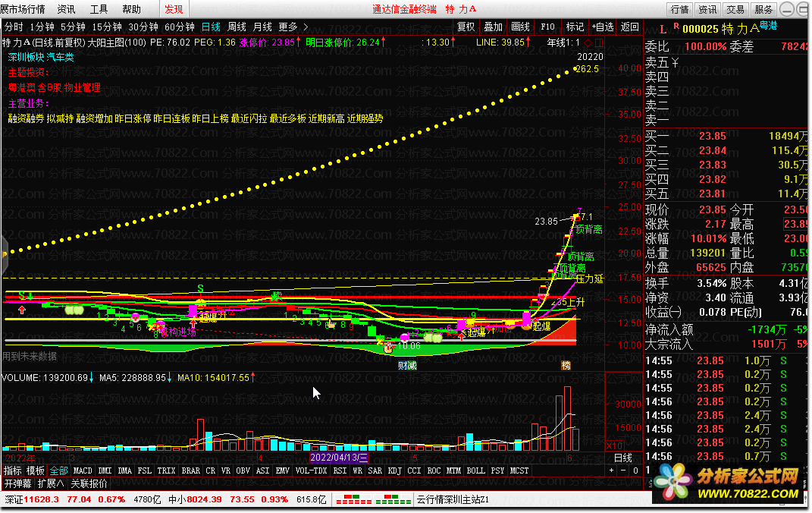The image size is (812, 513).
Task: Click the red split-window square icon
Action: tap(599, 42)
